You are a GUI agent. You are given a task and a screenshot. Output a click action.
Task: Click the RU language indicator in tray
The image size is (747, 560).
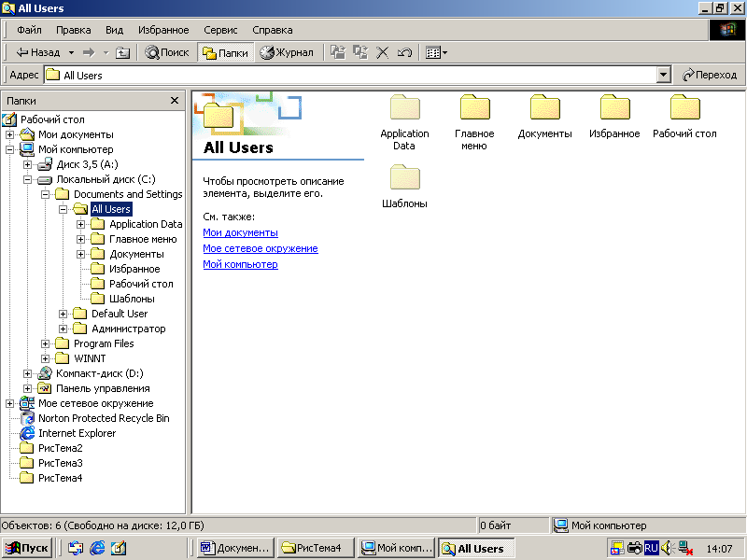click(x=651, y=548)
